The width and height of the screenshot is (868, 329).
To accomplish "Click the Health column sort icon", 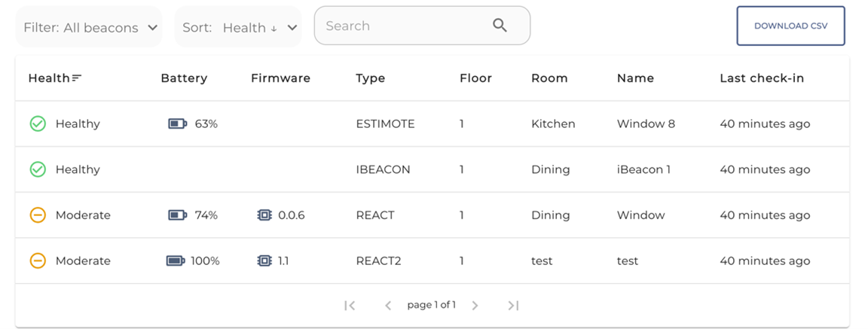I will point(77,78).
